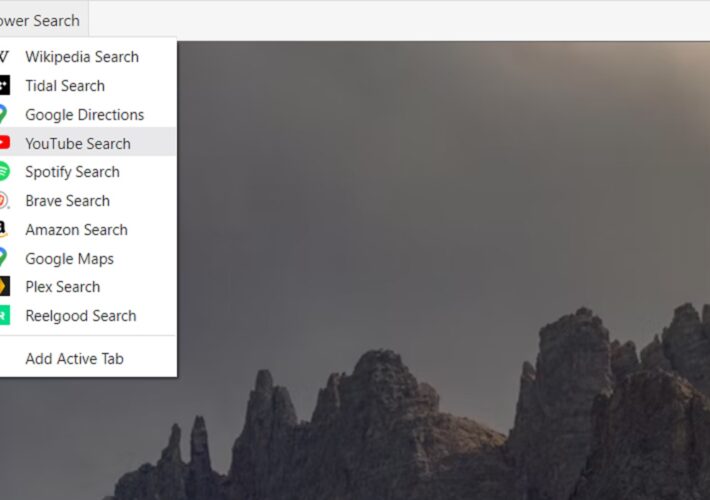Open Google Directions bookmark
Image resolution: width=710 pixels, height=500 pixels.
[x=88, y=115]
